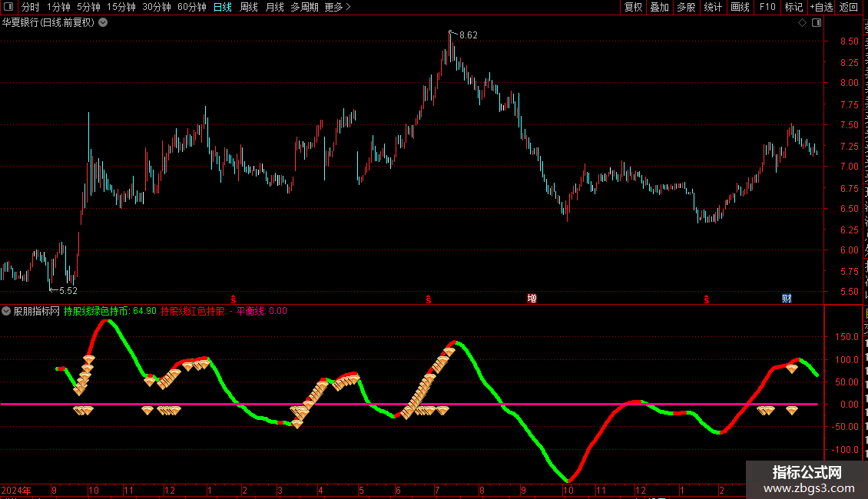Click the 叠加 overlay button
Image resolution: width=868 pixels, height=499 pixels.
point(659,7)
